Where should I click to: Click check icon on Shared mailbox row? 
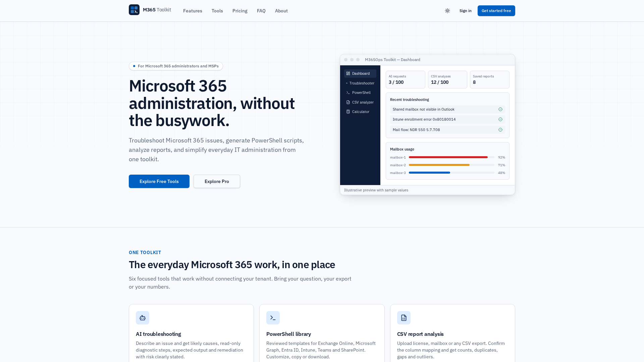[500, 109]
